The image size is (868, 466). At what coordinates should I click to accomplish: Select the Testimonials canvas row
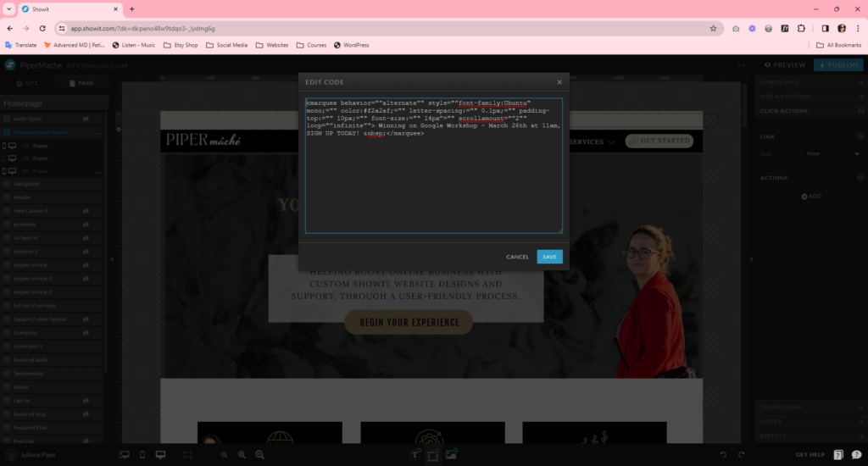pyautogui.click(x=52, y=373)
